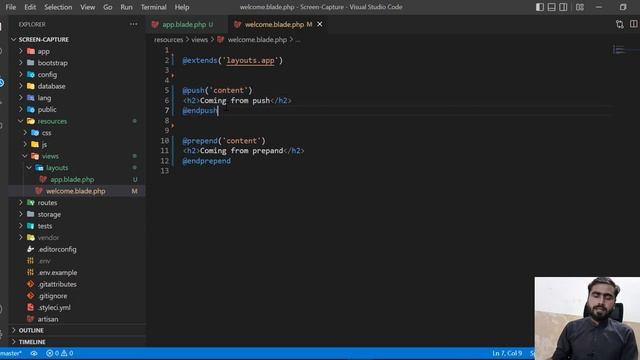Image resolution: width=640 pixels, height=360 pixels.
Task: Click the database folder icon
Action: coord(31,86)
